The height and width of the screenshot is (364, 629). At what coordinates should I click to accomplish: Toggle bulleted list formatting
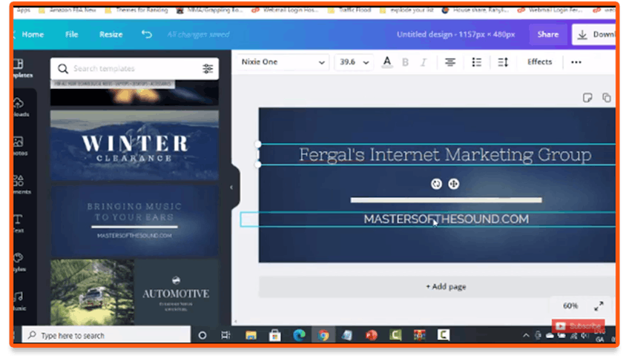(x=476, y=62)
